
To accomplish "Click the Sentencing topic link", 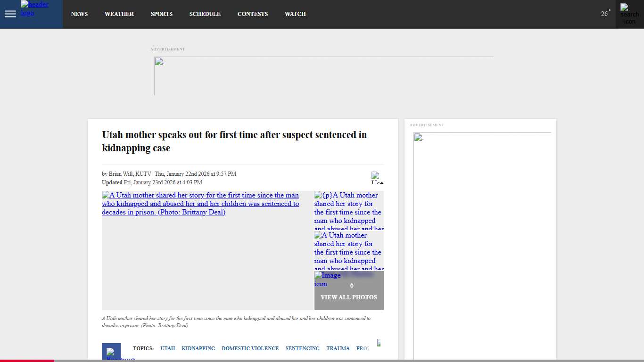I will 302,348.
